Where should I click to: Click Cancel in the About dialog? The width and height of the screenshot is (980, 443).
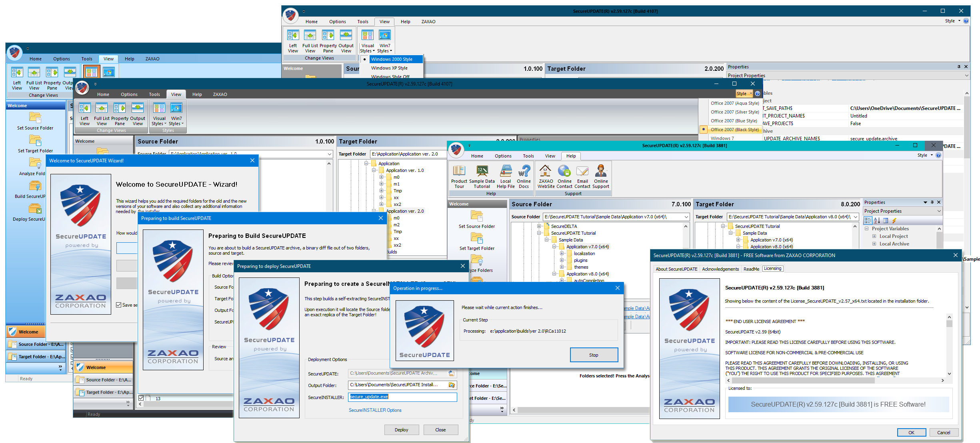[x=944, y=433]
